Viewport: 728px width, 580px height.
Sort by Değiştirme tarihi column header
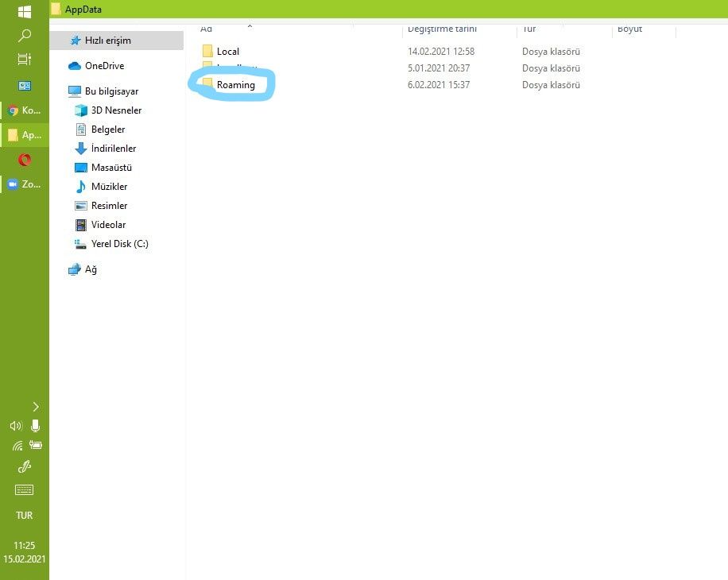(442, 29)
